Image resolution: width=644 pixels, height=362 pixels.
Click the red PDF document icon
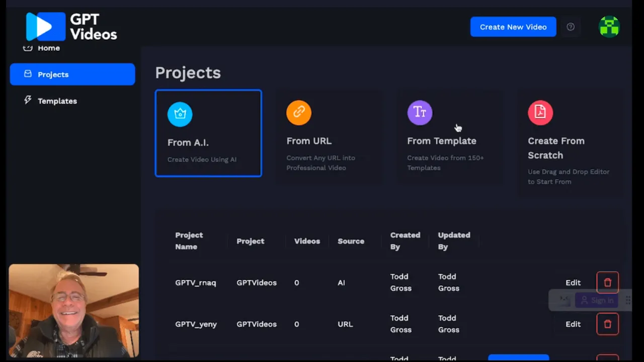click(540, 113)
